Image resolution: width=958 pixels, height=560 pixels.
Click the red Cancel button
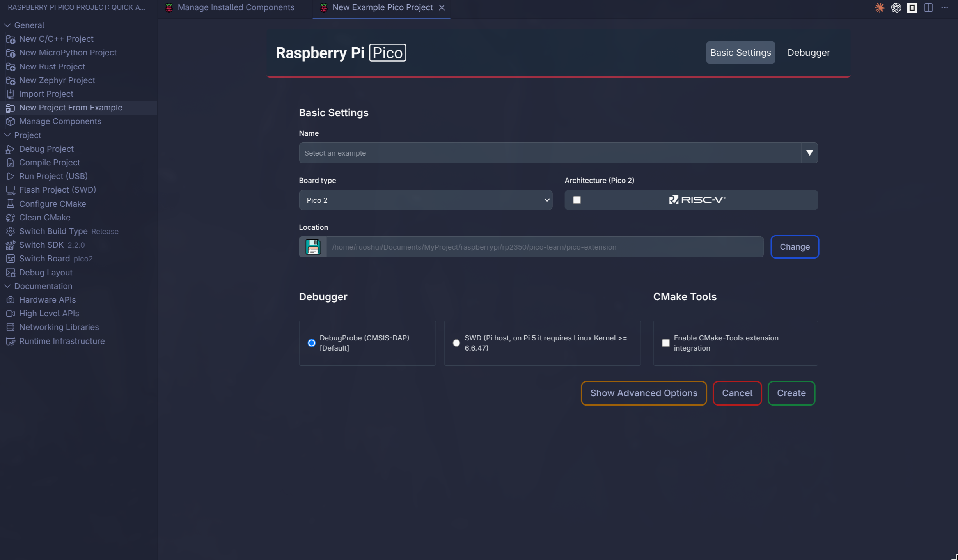point(737,393)
